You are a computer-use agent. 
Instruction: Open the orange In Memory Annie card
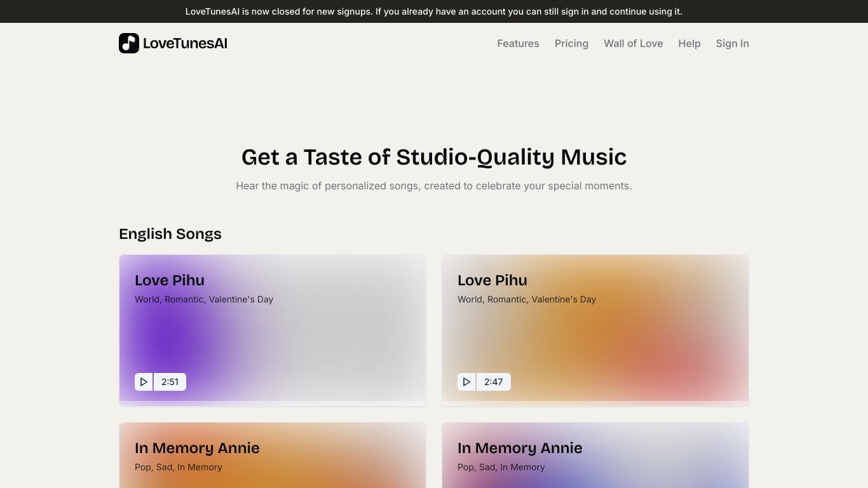(x=273, y=455)
